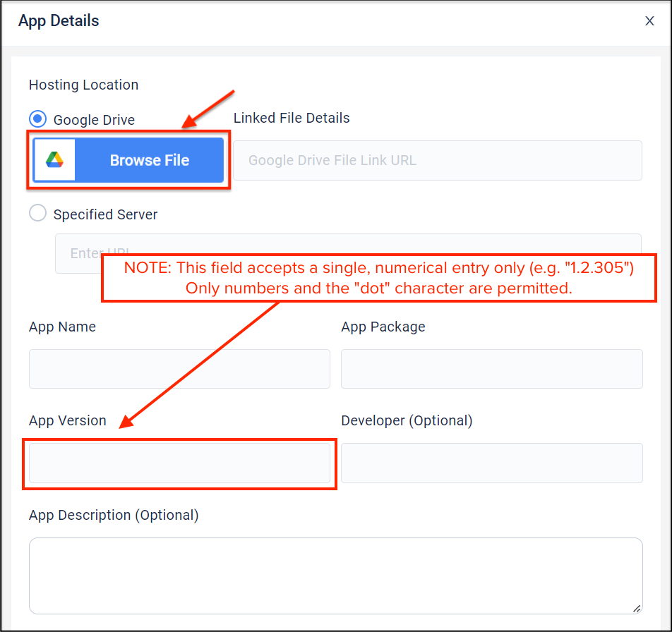The image size is (672, 632).
Task: Close the App Details dialog
Action: click(x=649, y=21)
